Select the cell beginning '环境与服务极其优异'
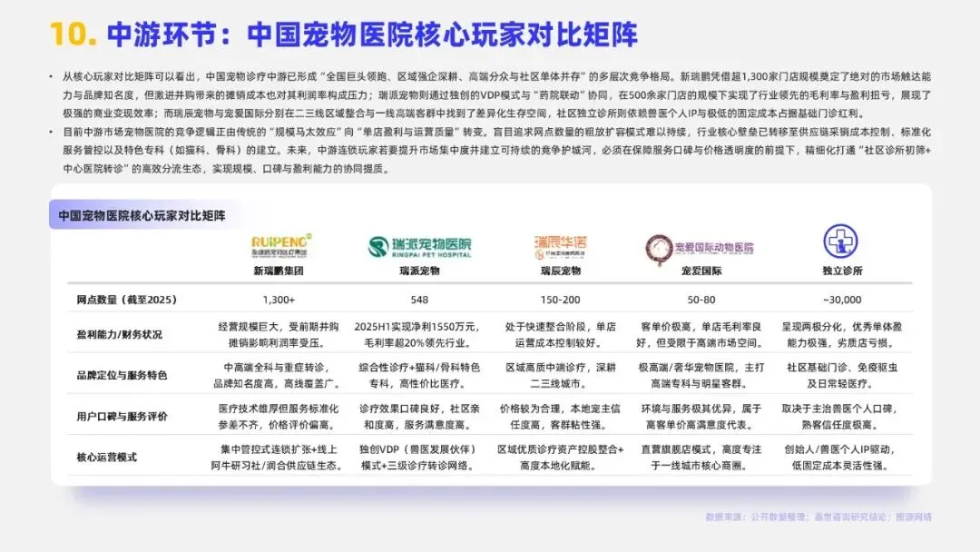980x552 pixels. (701, 417)
